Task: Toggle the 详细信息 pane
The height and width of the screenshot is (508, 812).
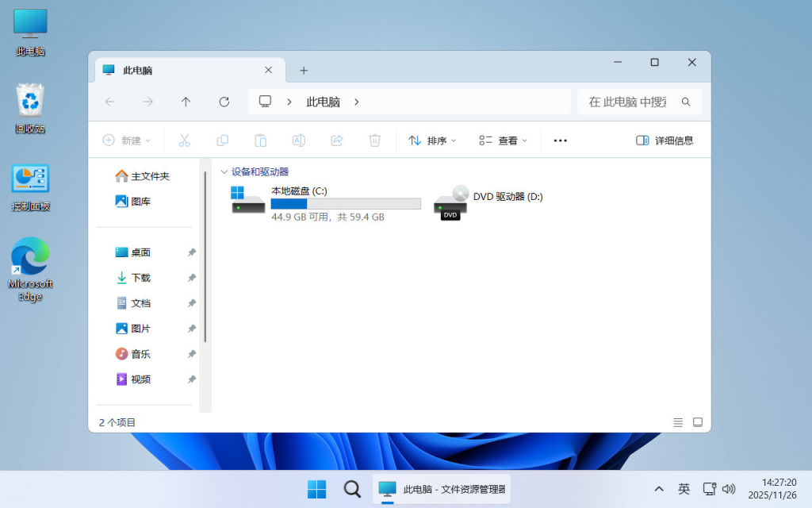Action: click(x=665, y=140)
